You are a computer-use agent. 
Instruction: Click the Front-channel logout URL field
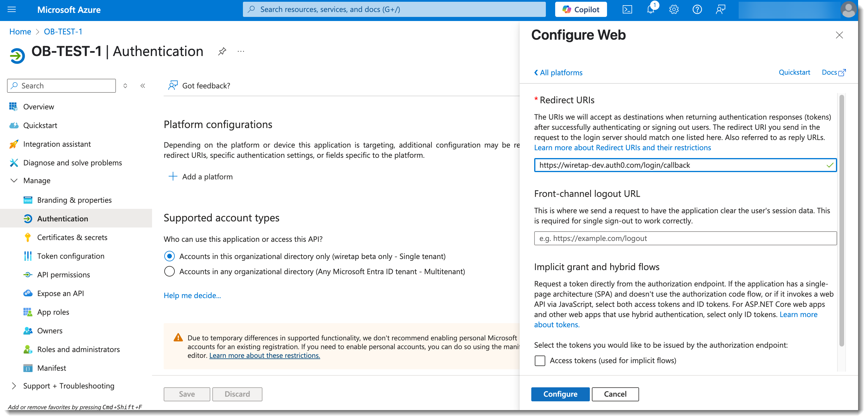click(685, 239)
